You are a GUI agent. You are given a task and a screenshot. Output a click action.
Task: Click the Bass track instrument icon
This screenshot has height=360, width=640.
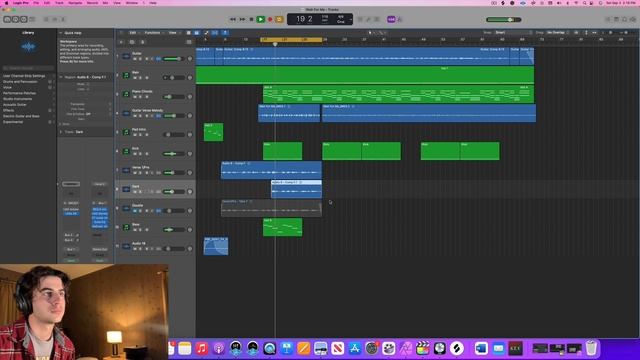pyautogui.click(x=126, y=227)
